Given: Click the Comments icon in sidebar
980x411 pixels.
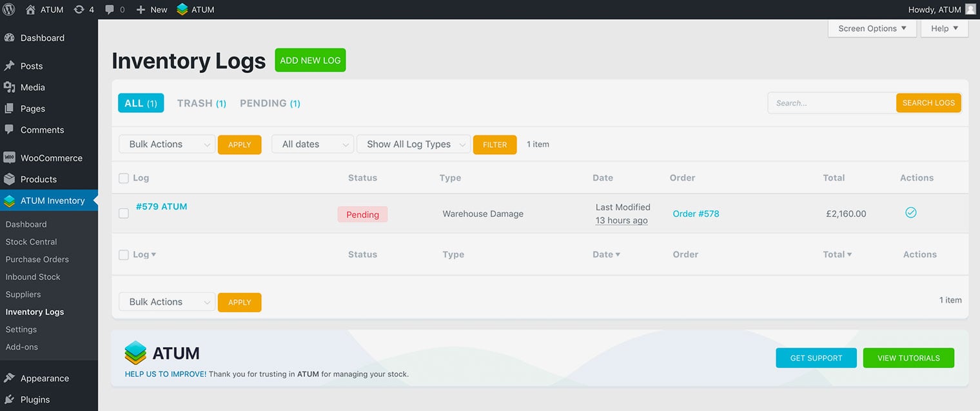Looking at the screenshot, I should pyautogui.click(x=9, y=130).
